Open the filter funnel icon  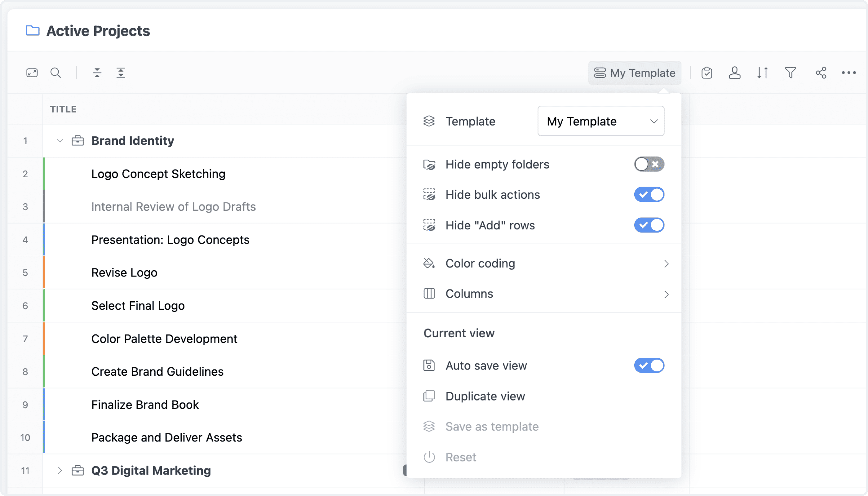click(790, 73)
